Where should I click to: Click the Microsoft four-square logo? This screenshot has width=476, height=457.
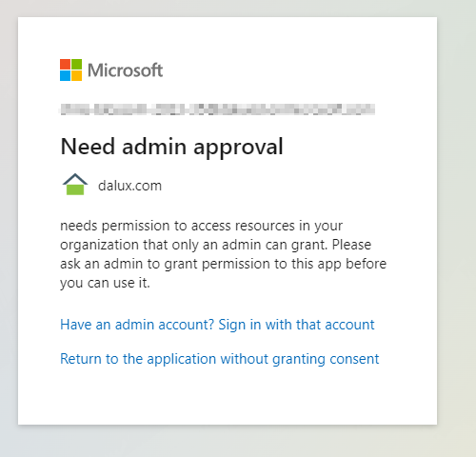[x=70, y=70]
